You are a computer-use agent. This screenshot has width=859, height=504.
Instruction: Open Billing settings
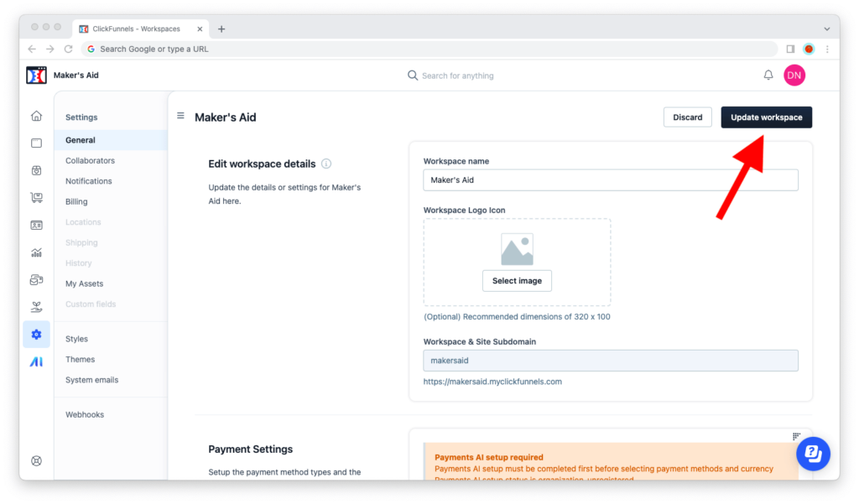pos(76,201)
